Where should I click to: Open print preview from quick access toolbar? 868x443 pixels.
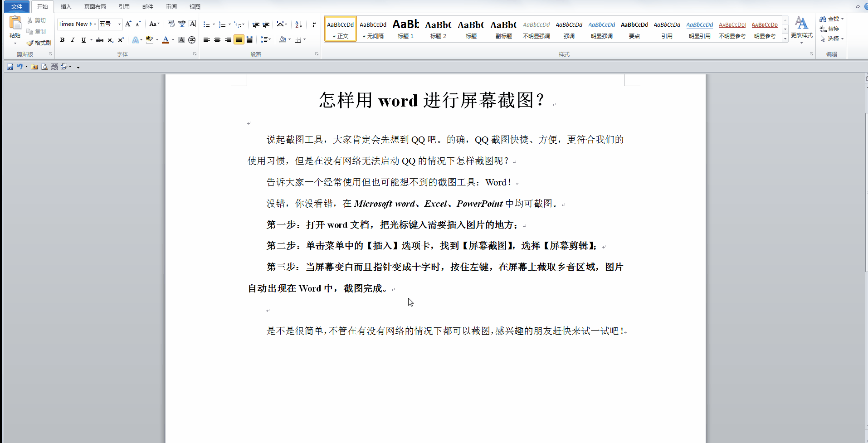click(x=44, y=67)
